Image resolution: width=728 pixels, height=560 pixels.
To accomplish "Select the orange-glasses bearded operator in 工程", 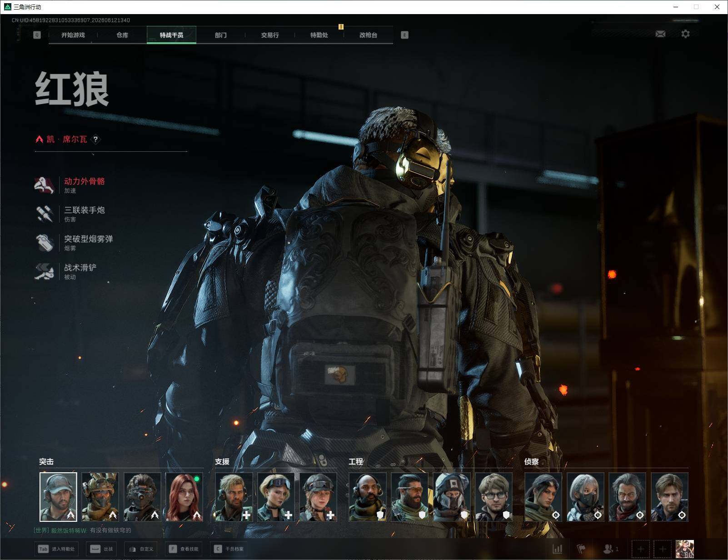I will click(x=409, y=497).
